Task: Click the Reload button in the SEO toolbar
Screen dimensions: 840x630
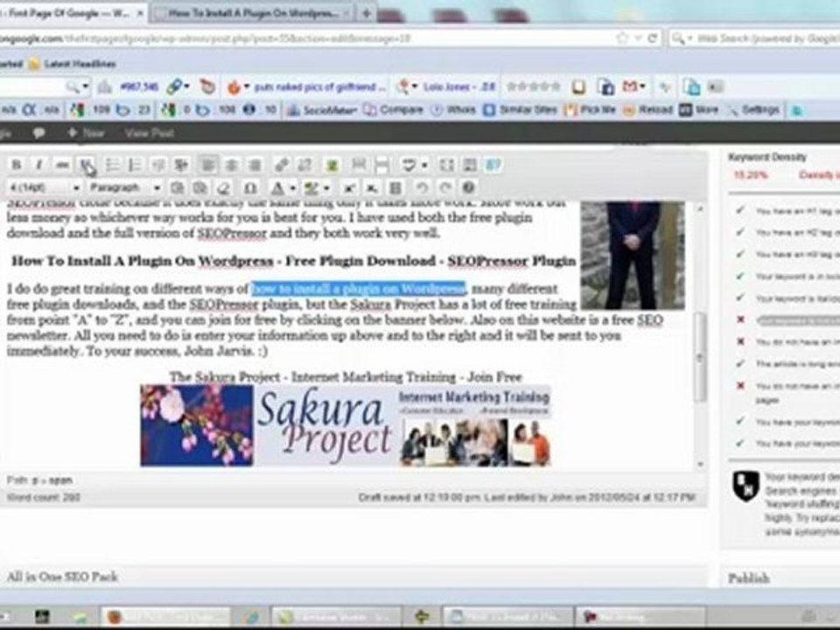Action: pos(647,110)
